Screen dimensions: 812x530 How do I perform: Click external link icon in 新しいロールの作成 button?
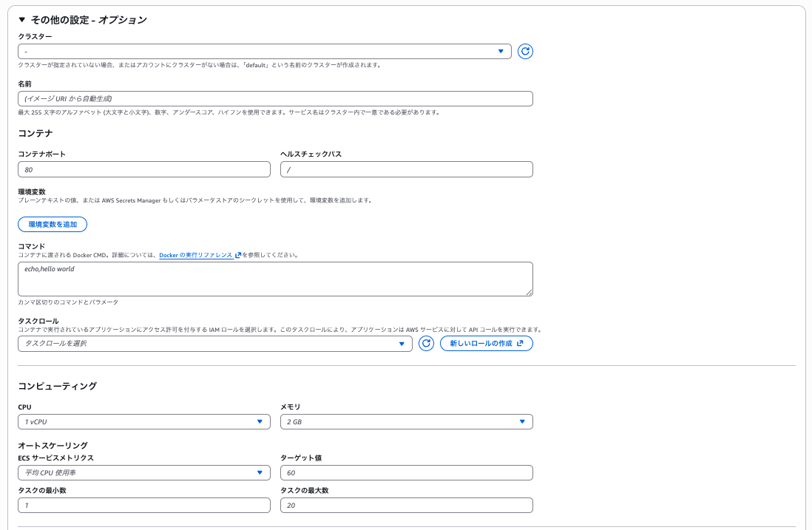[x=520, y=344]
